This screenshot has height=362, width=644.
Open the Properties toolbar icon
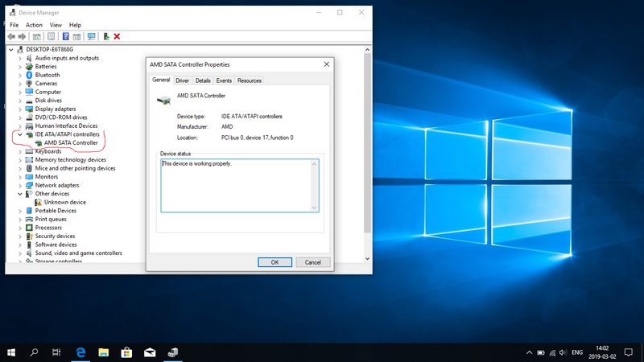pos(51,36)
